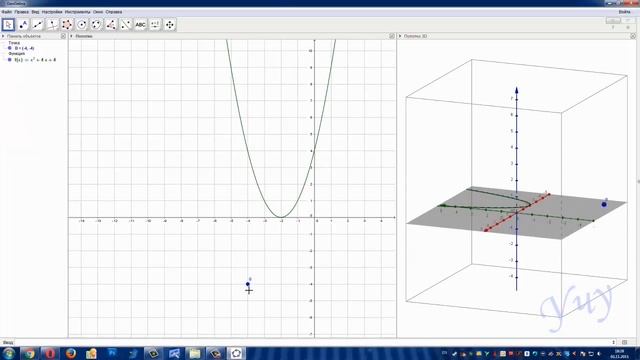Collapse the Точка group in algebra panel
This screenshot has height=360, width=640.
[x=14, y=42]
